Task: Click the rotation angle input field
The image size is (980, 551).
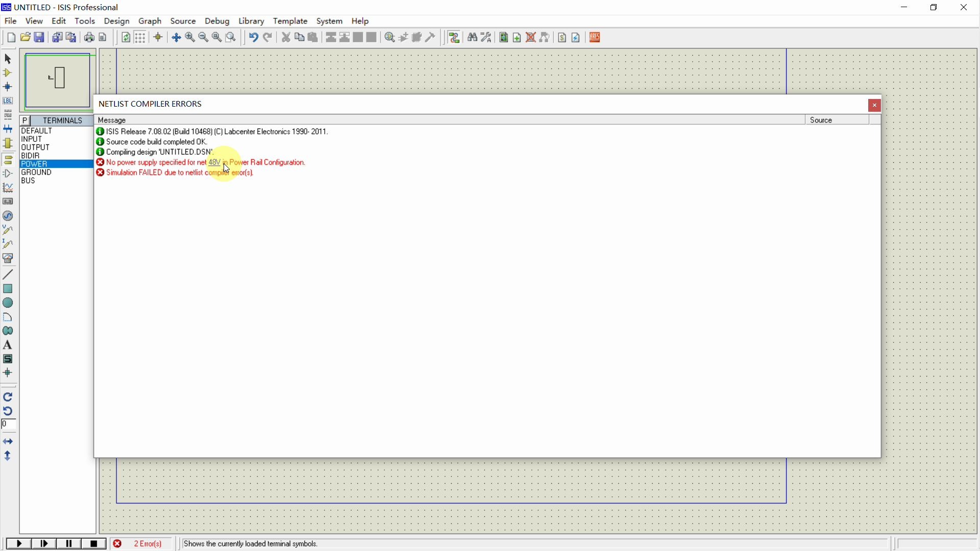Action: 9,425
